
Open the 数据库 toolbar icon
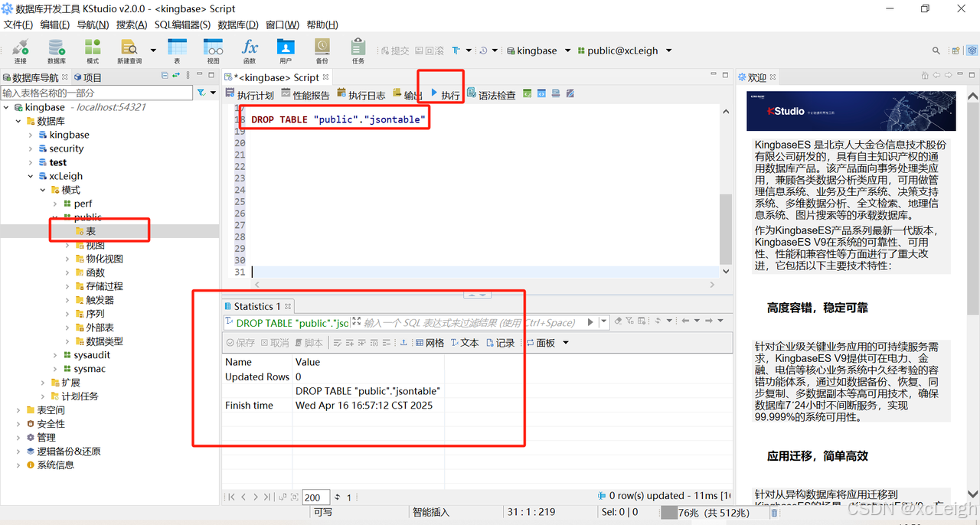(57, 51)
